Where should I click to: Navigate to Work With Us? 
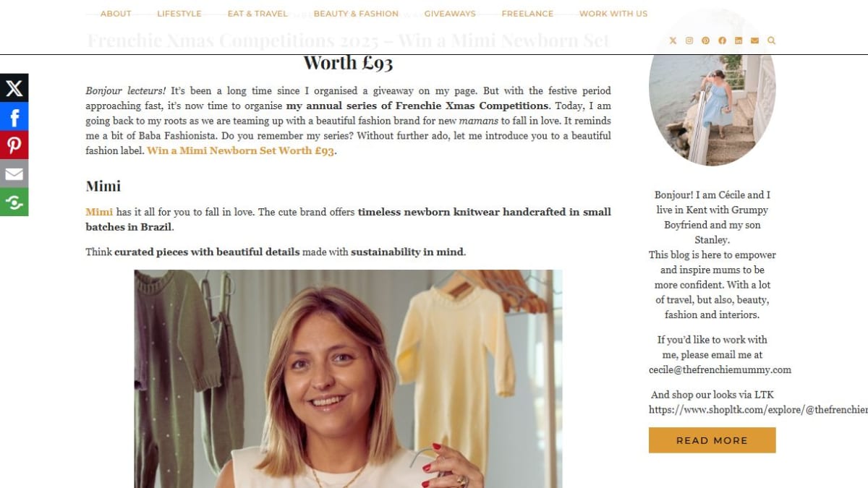[x=613, y=14]
